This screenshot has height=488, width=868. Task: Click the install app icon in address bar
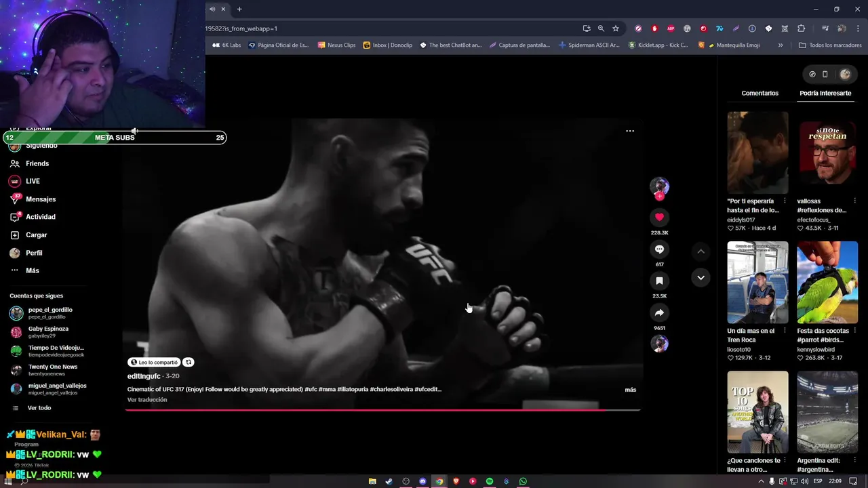click(587, 28)
